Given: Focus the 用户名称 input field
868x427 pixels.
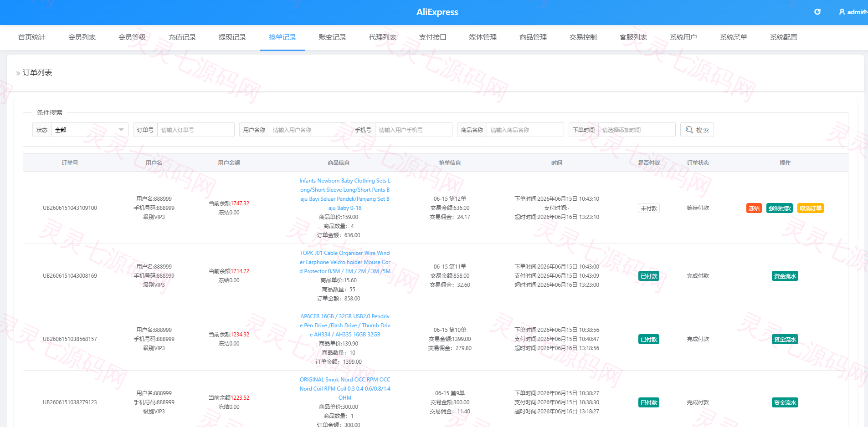Looking at the screenshot, I should (307, 130).
